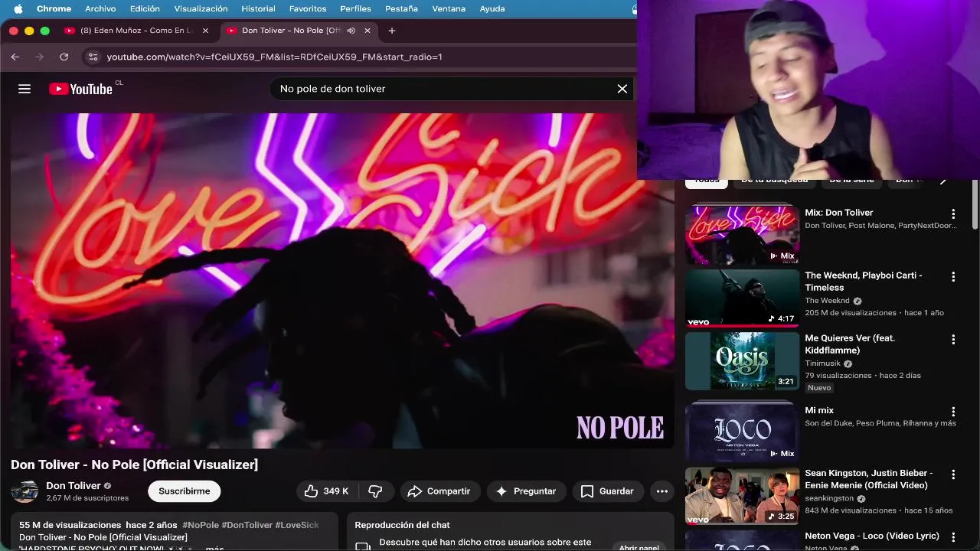Reload the page with refresh icon
This screenshot has height=551, width=980.
[64, 57]
